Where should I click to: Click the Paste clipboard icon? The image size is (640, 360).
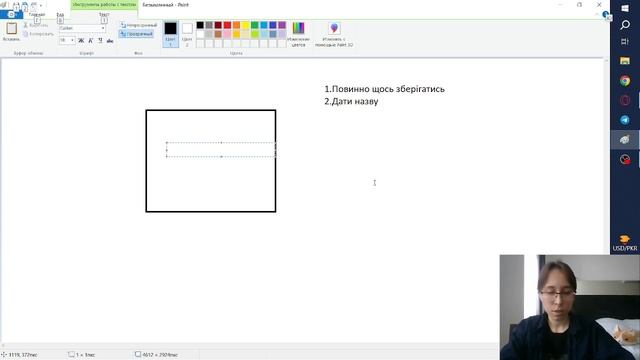tap(11, 28)
